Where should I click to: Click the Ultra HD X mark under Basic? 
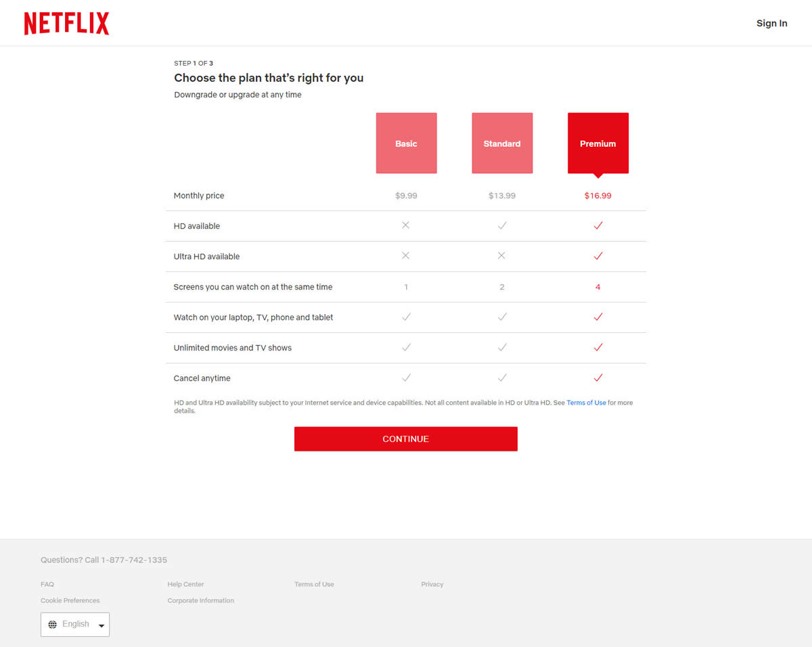(x=406, y=256)
